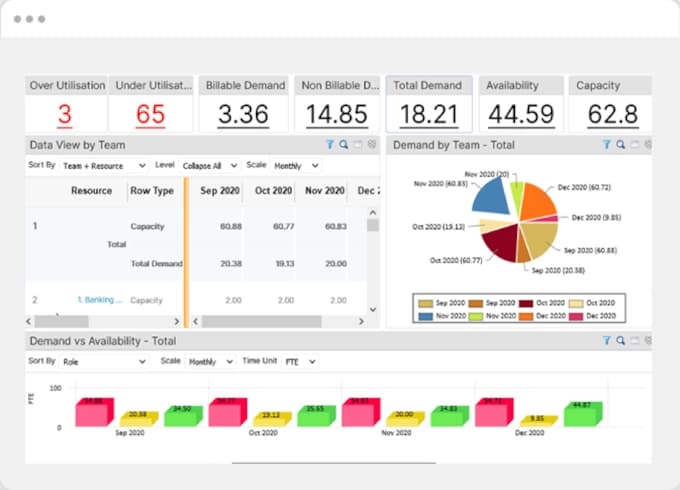Open filter in Data View by Team panel

point(330,144)
